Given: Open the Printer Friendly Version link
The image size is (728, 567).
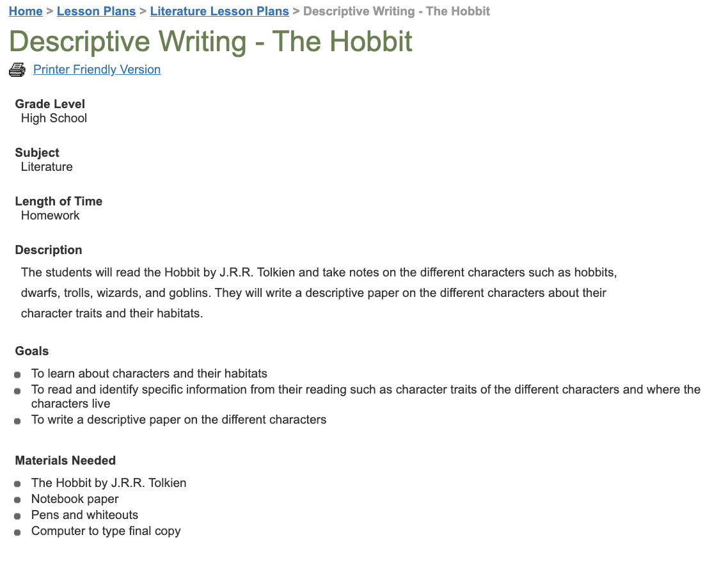Looking at the screenshot, I should click(x=97, y=69).
